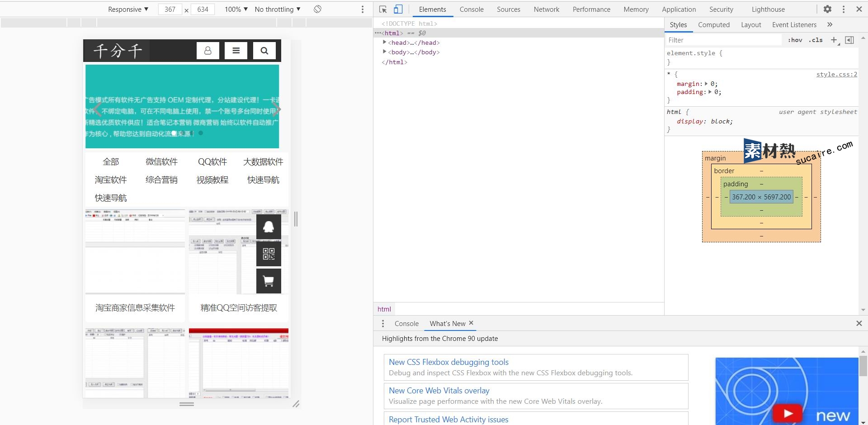Expand the padding shorthand property
This screenshot has width=868, height=425.
(x=710, y=92)
